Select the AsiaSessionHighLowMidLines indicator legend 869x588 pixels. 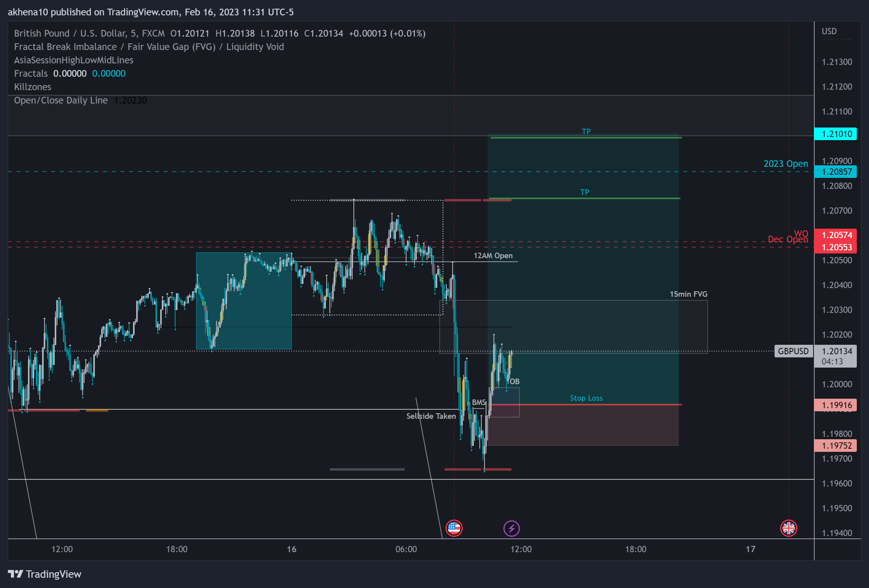74,60
